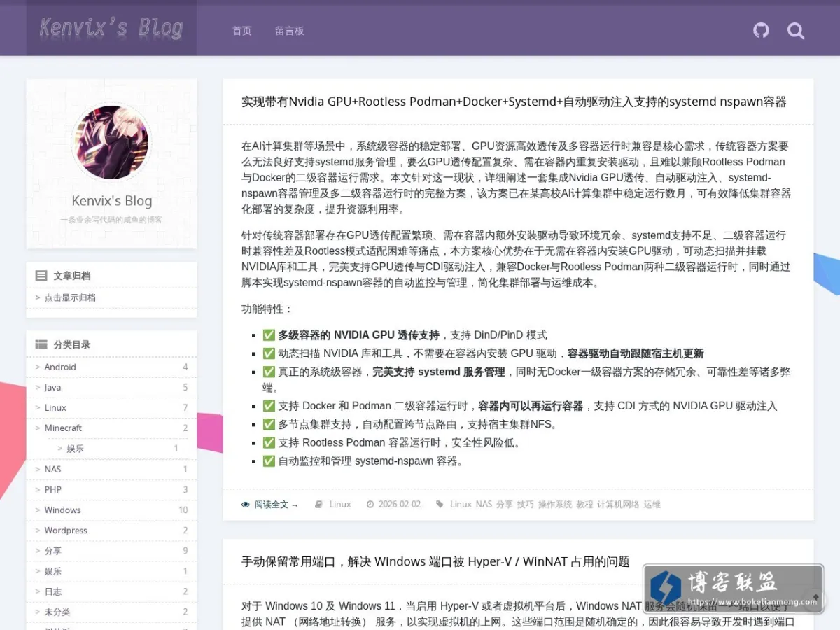Open the Linux category in the sidebar

[55, 407]
